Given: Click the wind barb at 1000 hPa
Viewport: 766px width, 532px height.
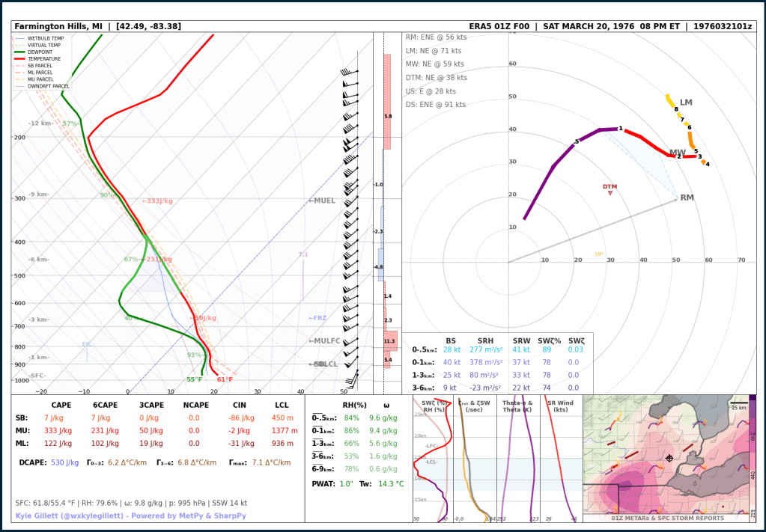Looking at the screenshot, I should coord(356,379).
